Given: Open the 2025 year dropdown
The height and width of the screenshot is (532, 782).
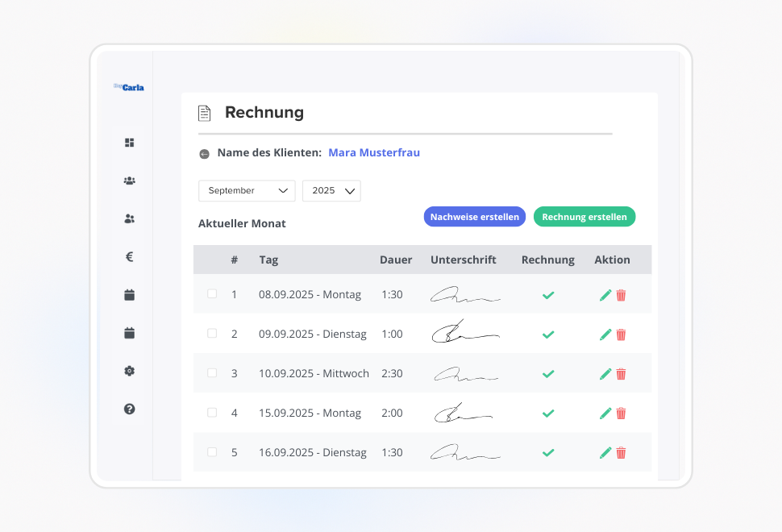Looking at the screenshot, I should tap(331, 191).
